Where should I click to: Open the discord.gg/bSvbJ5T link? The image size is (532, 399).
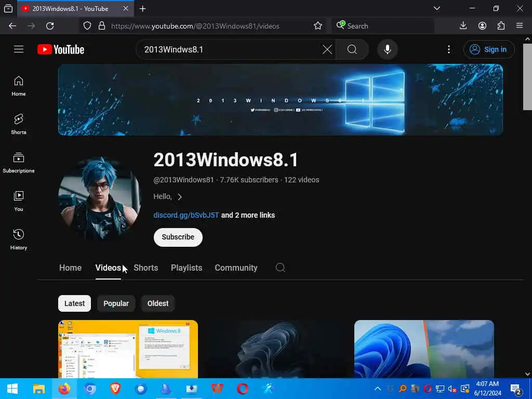(186, 215)
